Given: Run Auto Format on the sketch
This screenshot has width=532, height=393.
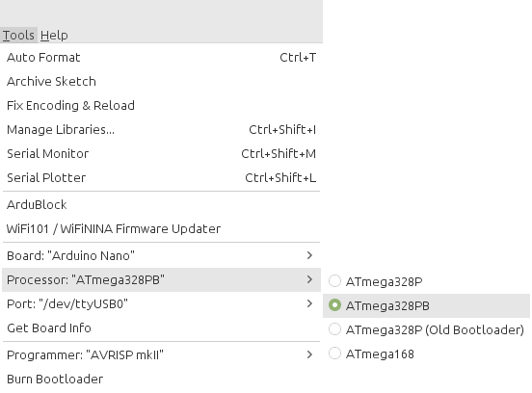Looking at the screenshot, I should pyautogui.click(x=161, y=57).
